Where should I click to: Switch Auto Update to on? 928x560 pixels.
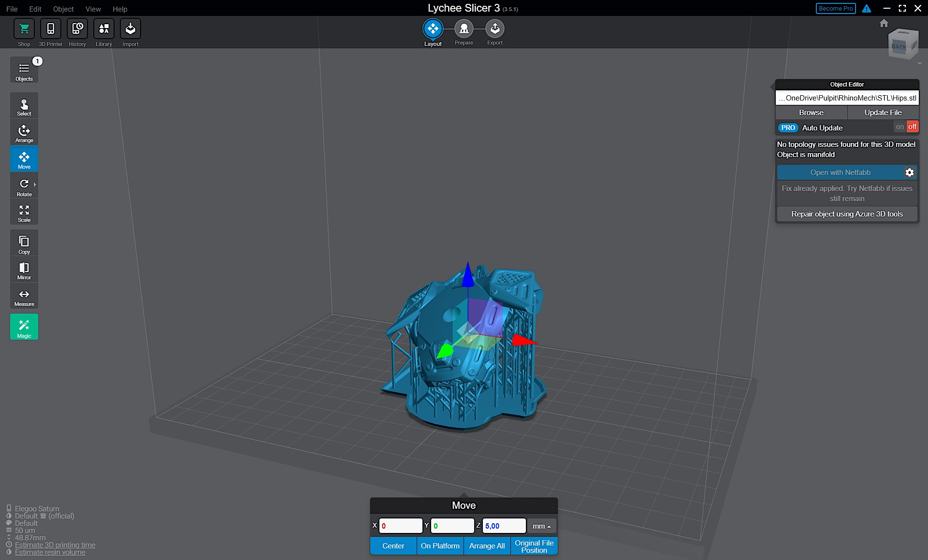click(899, 127)
